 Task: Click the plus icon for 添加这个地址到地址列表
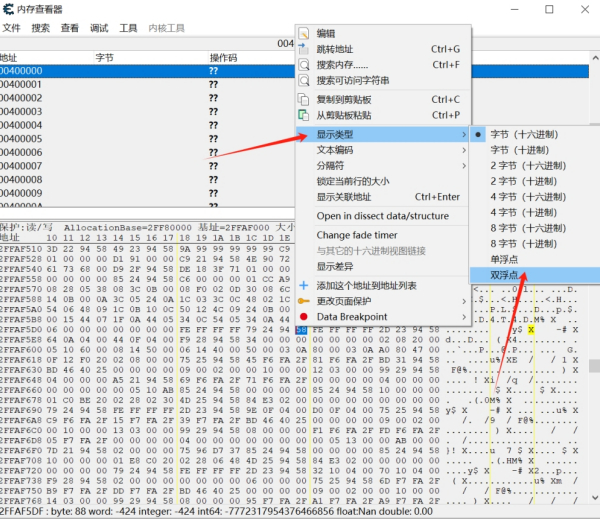303,286
